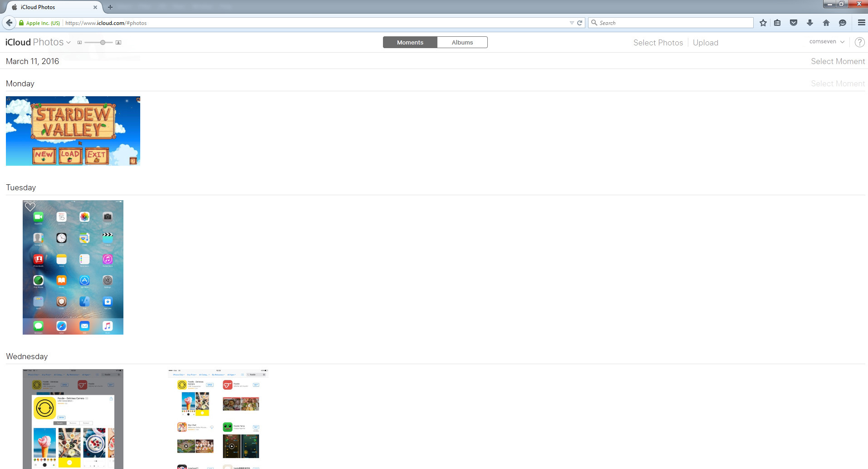Click Select Moment for Monday
Viewport: 868px width, 469px height.
(838, 84)
